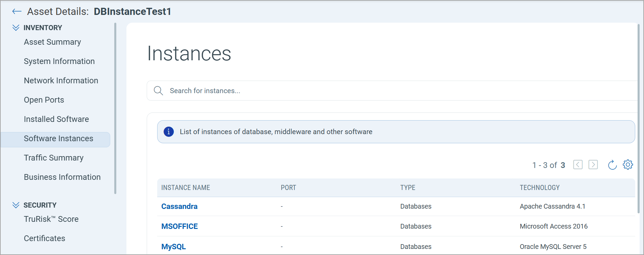Open System Information page
644x255 pixels.
click(x=59, y=61)
